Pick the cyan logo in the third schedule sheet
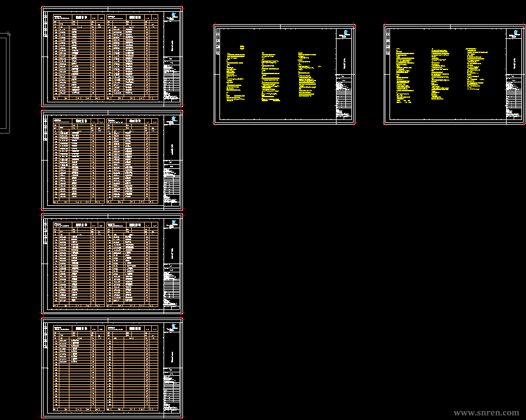The height and width of the screenshot is (420, 526). click(174, 222)
